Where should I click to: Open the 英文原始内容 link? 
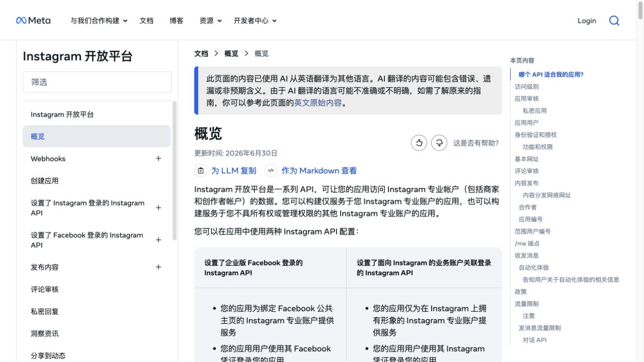[318, 103]
